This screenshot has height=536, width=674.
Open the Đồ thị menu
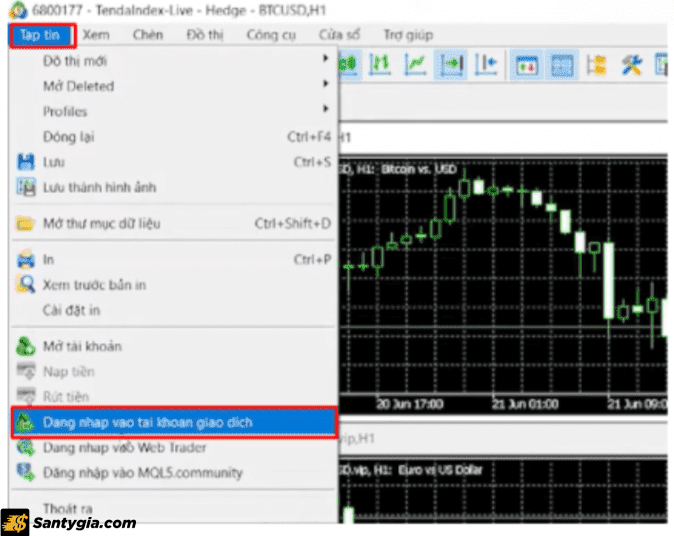[x=205, y=35]
